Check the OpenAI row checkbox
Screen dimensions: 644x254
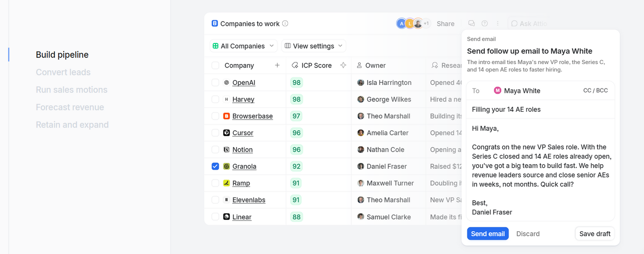[215, 83]
